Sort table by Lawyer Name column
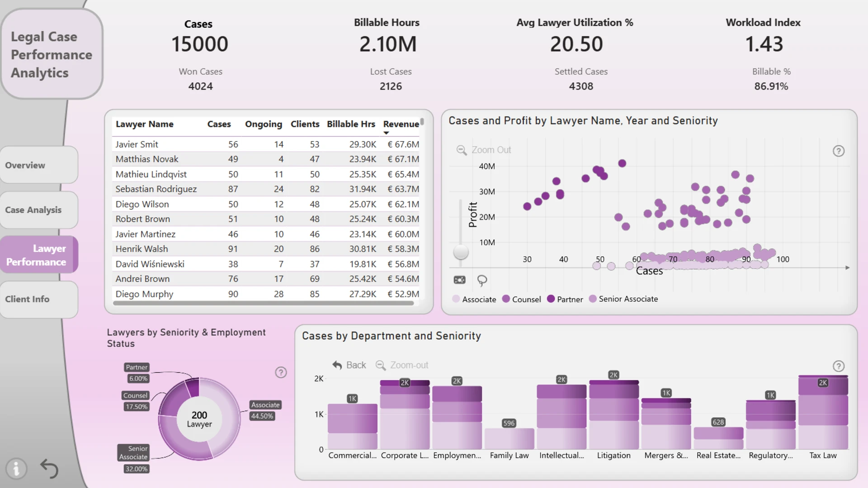Screen dimensions: 868x488 (x=145, y=124)
